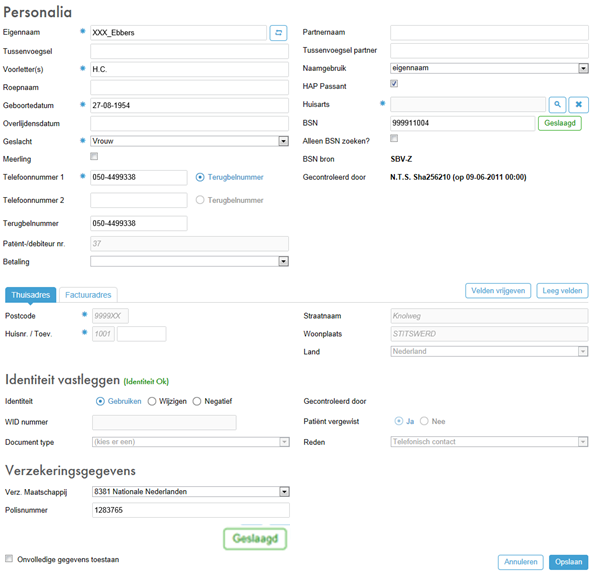597x575 pixels.
Task: Toggle the HAP Passant checkbox
Action: (x=394, y=83)
